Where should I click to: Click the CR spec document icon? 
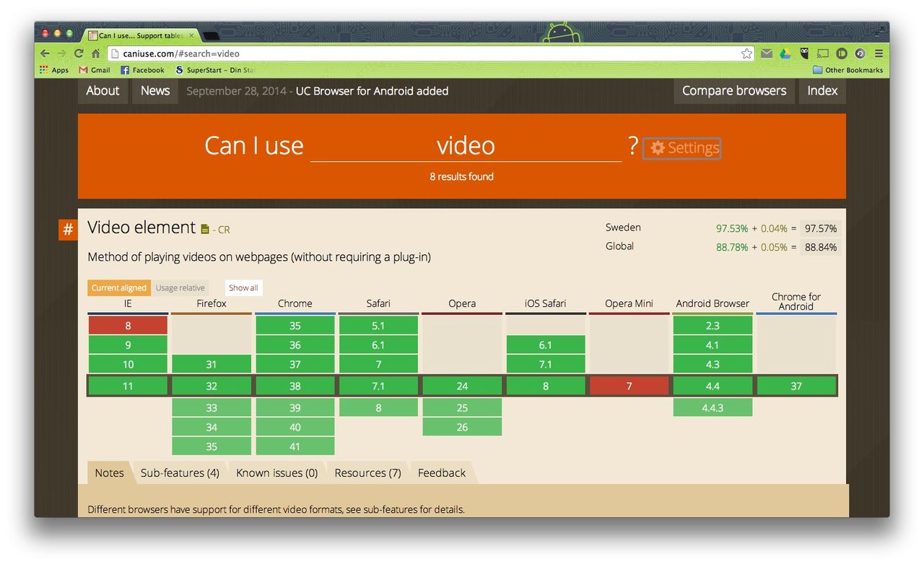(205, 230)
